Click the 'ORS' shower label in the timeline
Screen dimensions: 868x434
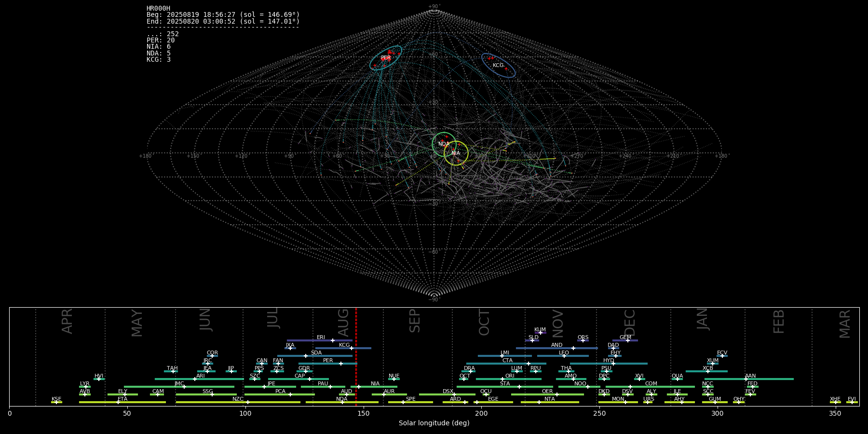coord(583,338)
